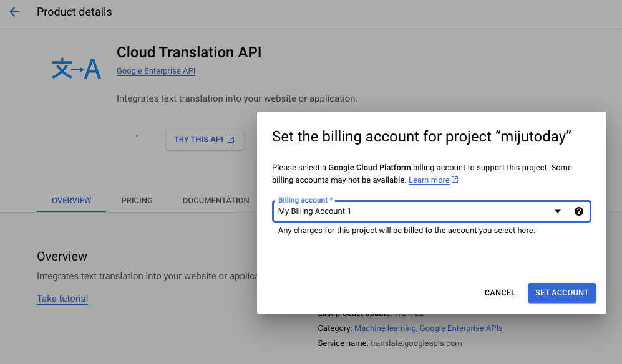The width and height of the screenshot is (622, 364).
Task: Switch to the Overview tab
Action: point(71,200)
